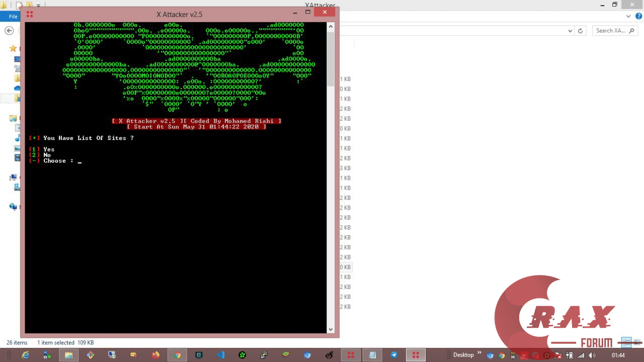
Task: Click the console window's vertical scrollbar thumb
Action: (x=331, y=58)
